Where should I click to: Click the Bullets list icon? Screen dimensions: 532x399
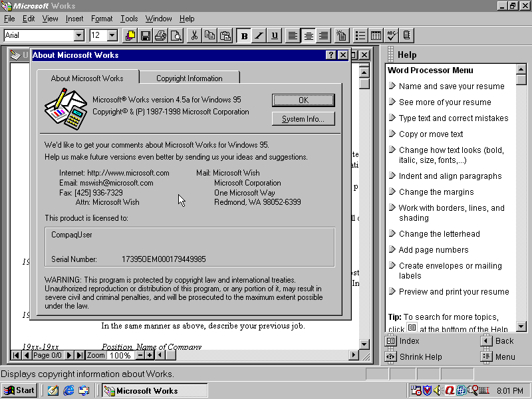(360, 35)
